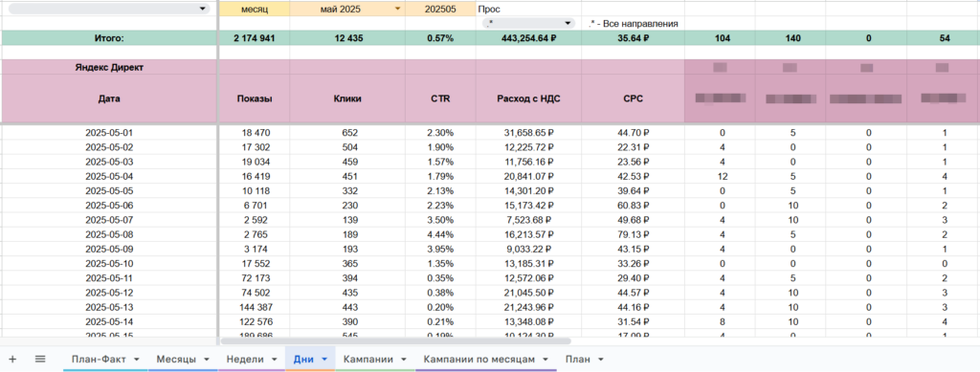Click spend value 20,841.07 ₽

pyautogui.click(x=528, y=177)
